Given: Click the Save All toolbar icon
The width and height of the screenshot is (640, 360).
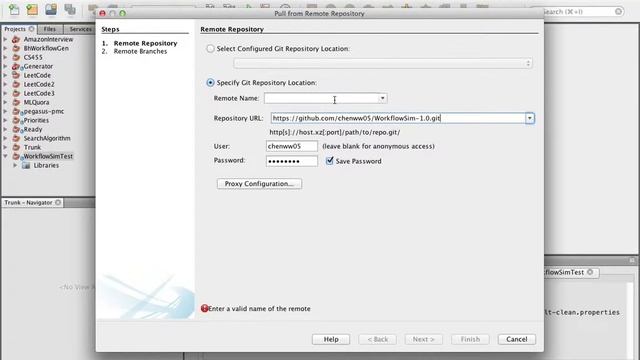Looking at the screenshot, I should [70, 9].
